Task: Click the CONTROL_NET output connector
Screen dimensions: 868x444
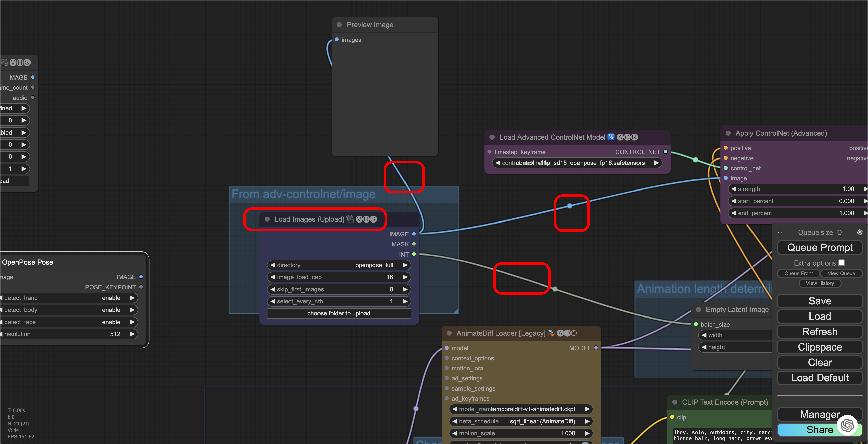Action: pyautogui.click(x=666, y=152)
